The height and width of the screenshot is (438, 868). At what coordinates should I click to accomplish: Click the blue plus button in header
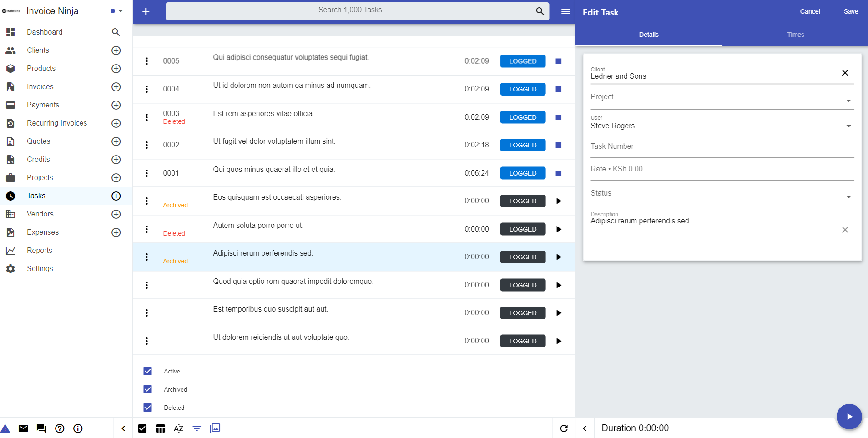coord(146,11)
